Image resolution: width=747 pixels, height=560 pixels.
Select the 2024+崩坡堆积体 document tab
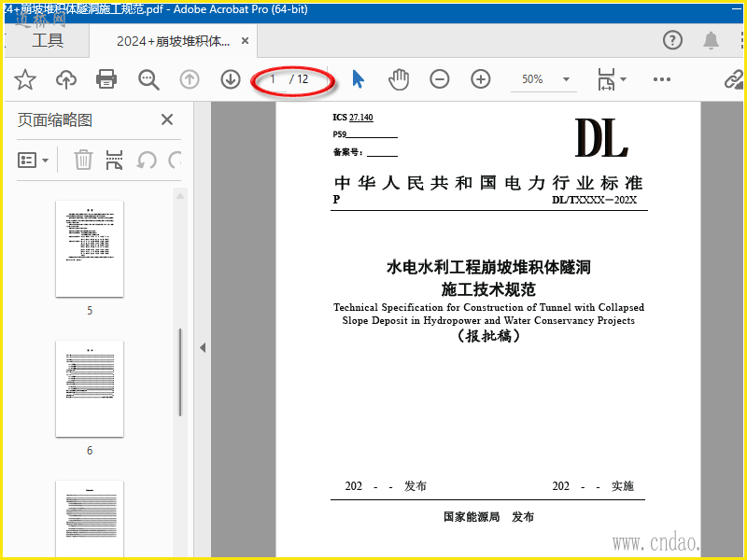[x=174, y=41]
